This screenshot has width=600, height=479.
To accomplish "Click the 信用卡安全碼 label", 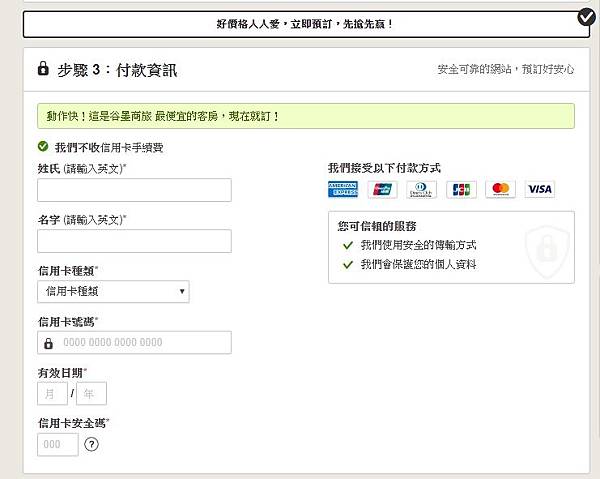I will (x=73, y=423).
